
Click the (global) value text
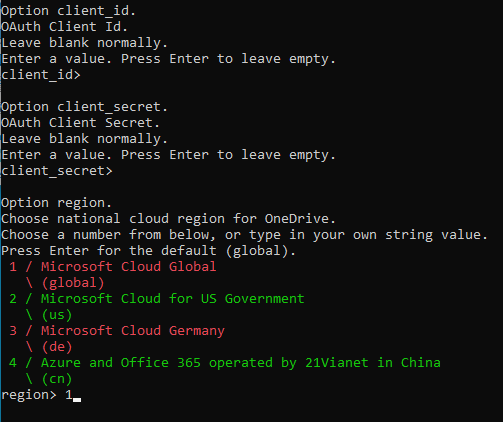(x=73, y=283)
